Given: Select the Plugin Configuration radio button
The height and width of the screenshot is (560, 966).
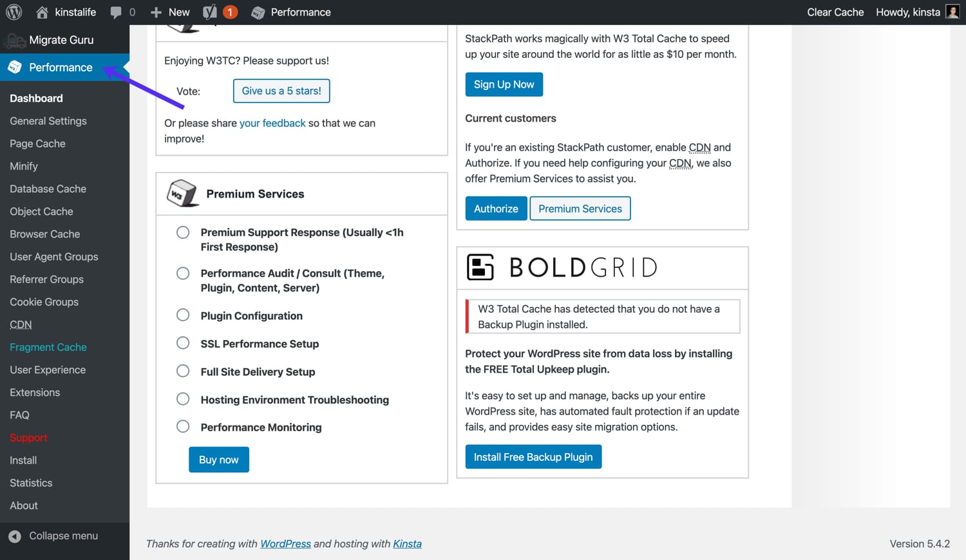Looking at the screenshot, I should point(183,315).
